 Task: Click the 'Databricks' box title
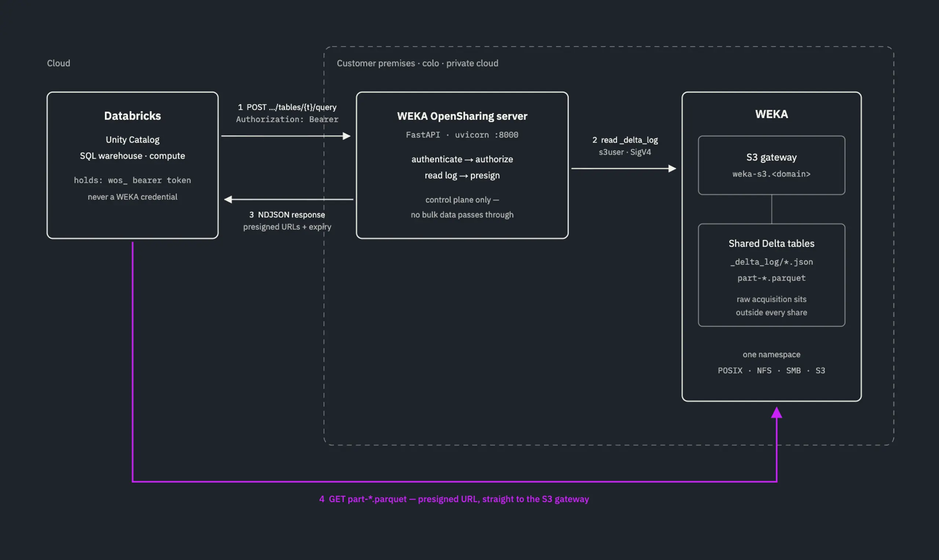coord(132,116)
